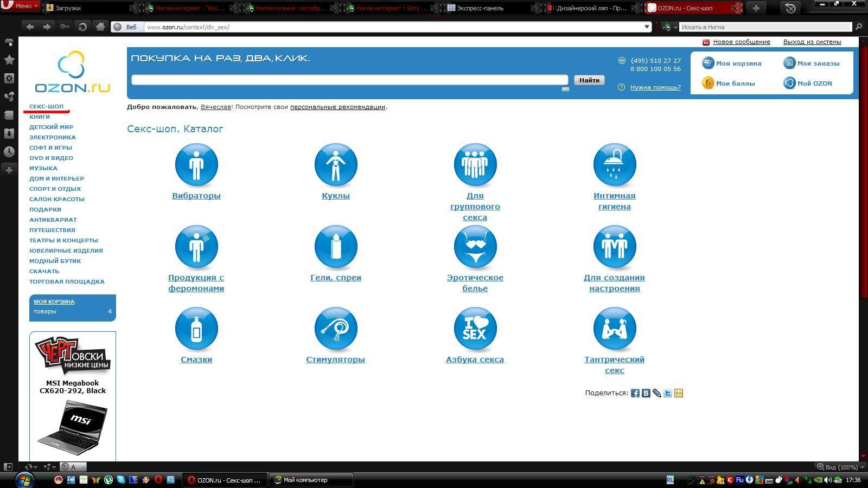Image resolution: width=868 pixels, height=488 pixels.
Task: Click the Нужна помощь? link
Action: (655, 87)
